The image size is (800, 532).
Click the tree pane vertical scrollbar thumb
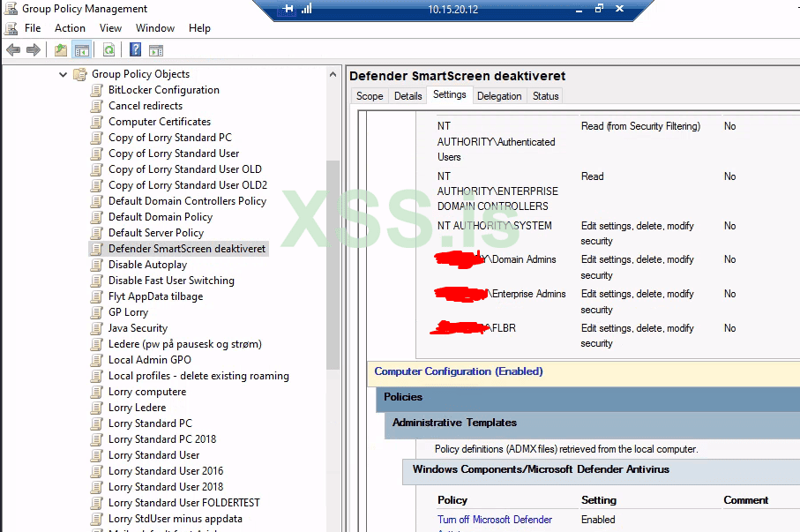[333, 265]
